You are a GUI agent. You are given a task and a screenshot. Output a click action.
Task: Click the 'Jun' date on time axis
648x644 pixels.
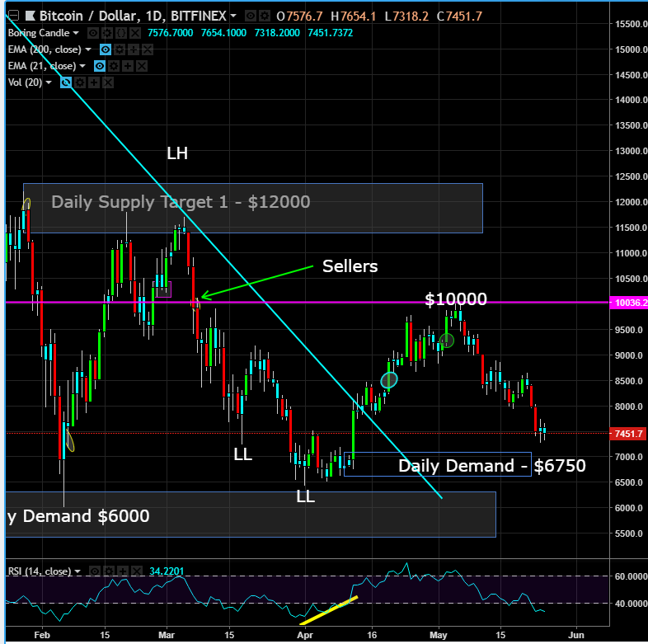[576, 635]
